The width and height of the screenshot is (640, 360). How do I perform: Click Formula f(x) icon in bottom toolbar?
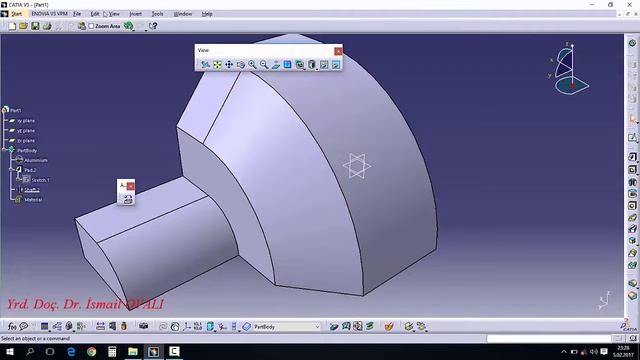(12, 326)
